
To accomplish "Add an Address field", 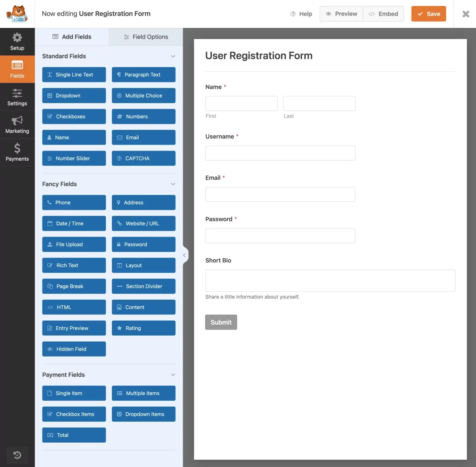I will point(144,203).
